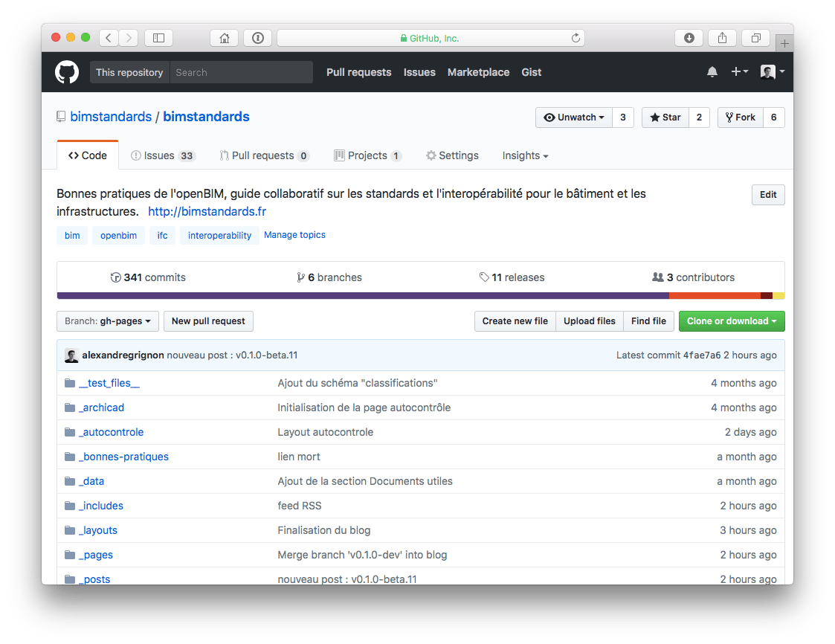
Task: View the stargazers count 2
Action: [x=699, y=117]
